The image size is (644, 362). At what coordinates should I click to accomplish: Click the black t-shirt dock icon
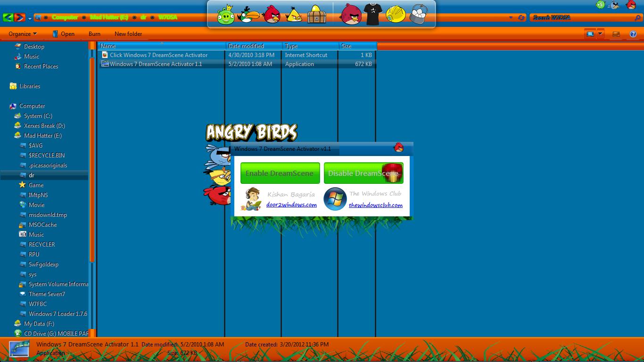pos(372,15)
